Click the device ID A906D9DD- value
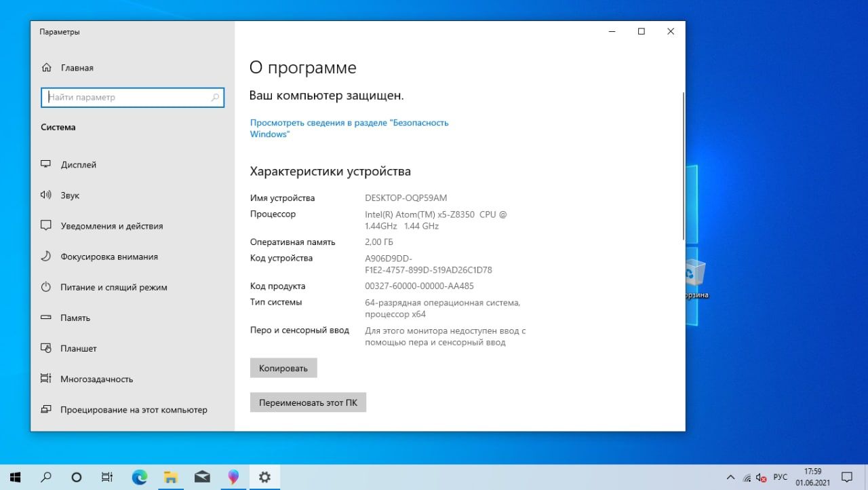868x490 pixels. coord(429,264)
